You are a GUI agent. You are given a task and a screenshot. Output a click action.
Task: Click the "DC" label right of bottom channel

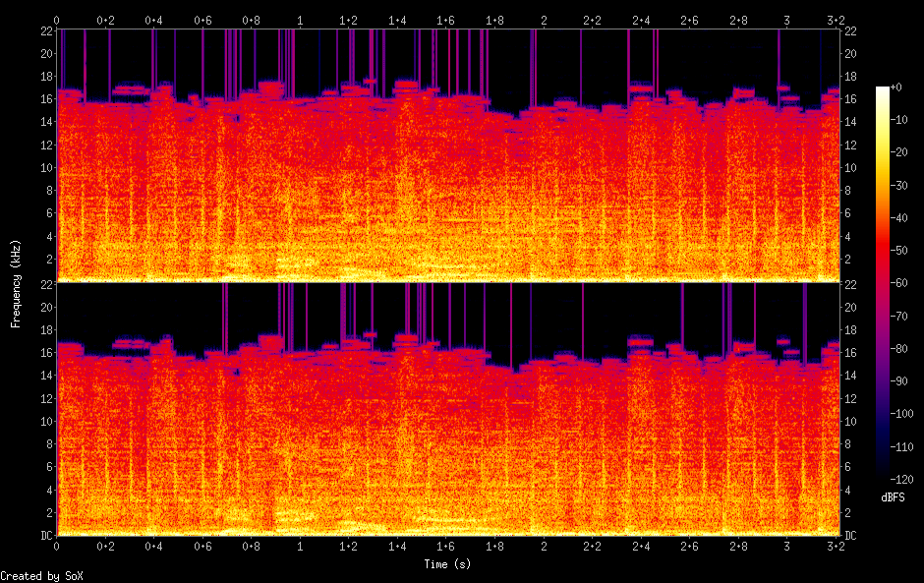point(851,536)
